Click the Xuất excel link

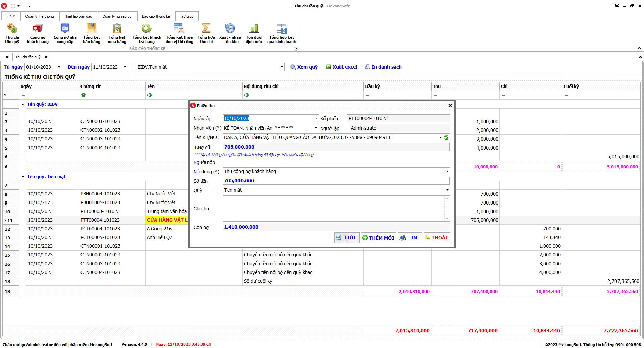[x=341, y=67]
